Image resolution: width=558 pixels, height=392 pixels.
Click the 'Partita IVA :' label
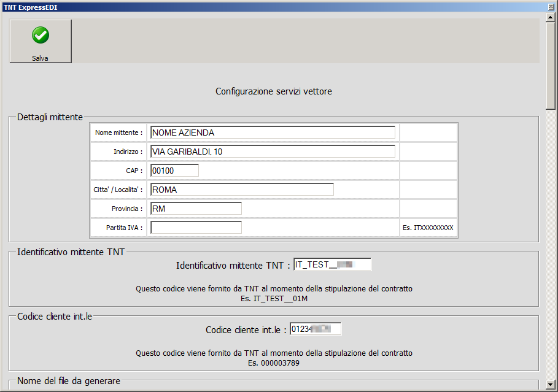[x=124, y=228]
